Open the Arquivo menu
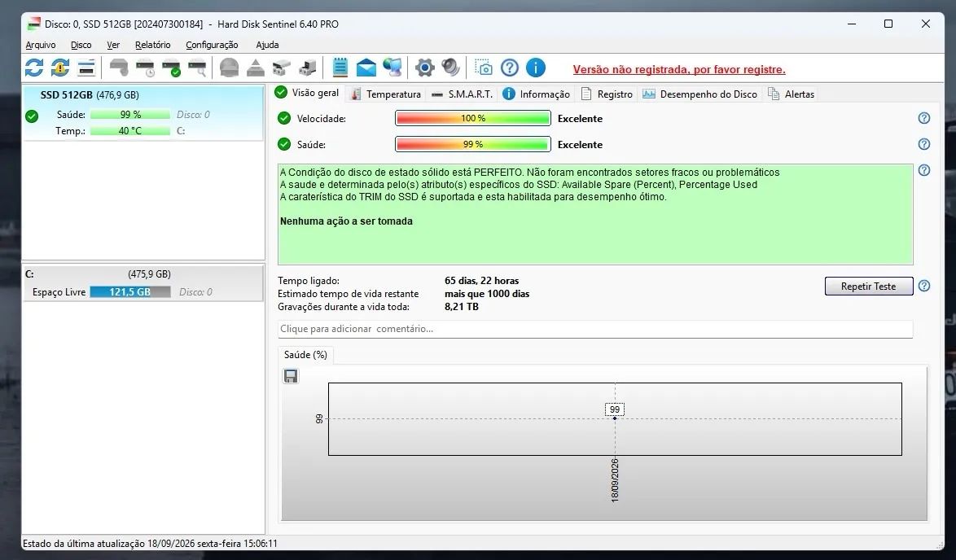 coord(40,45)
